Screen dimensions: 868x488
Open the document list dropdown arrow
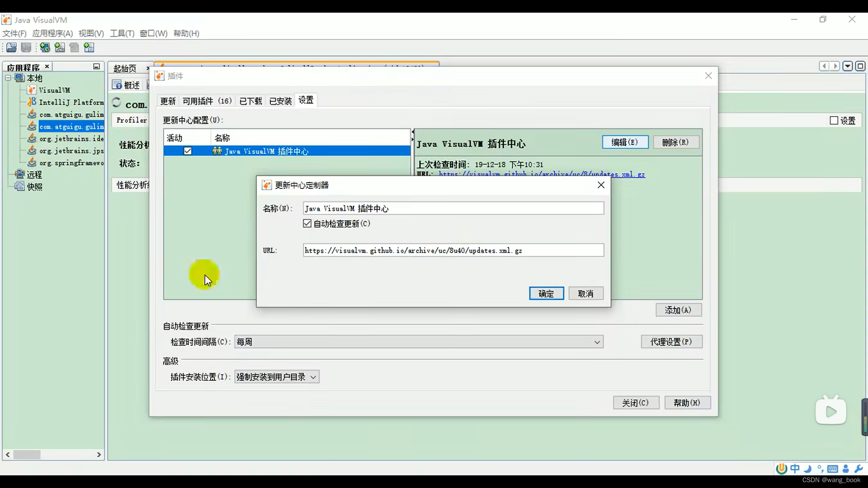click(x=848, y=66)
